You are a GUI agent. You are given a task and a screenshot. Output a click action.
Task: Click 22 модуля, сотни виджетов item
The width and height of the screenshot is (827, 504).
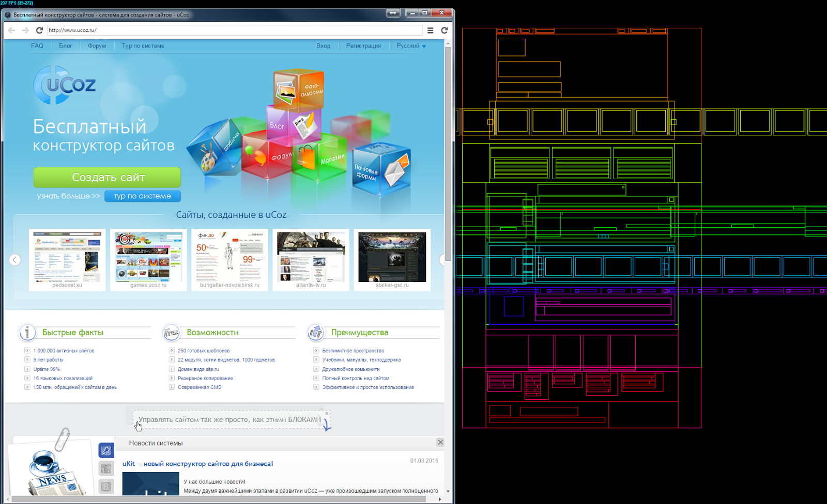click(226, 360)
